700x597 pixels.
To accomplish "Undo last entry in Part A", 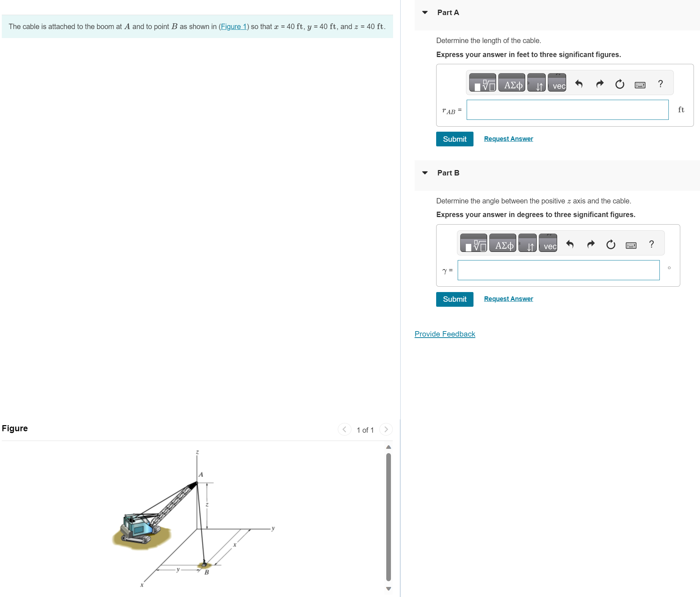I will coord(579,84).
